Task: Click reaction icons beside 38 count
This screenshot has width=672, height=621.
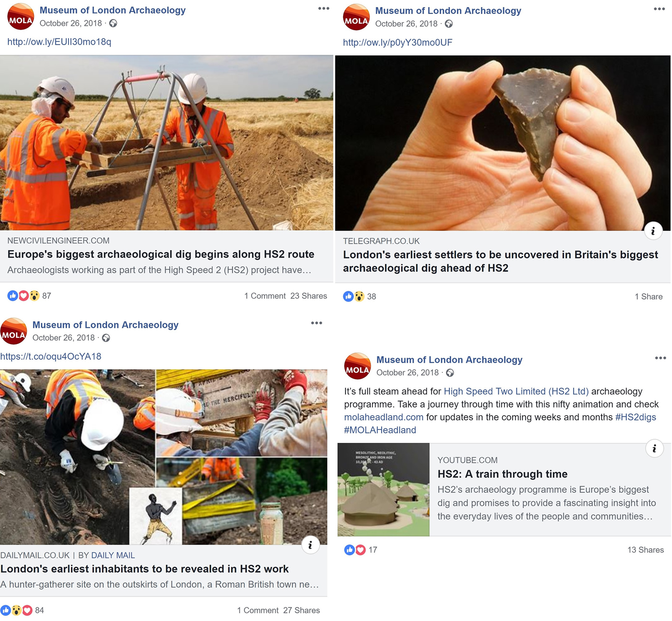Action: pyautogui.click(x=354, y=297)
